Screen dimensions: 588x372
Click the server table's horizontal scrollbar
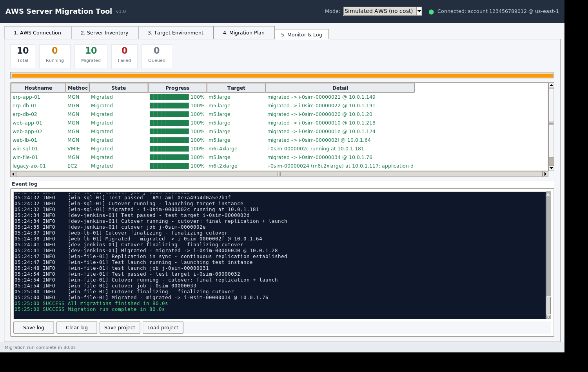click(x=279, y=174)
